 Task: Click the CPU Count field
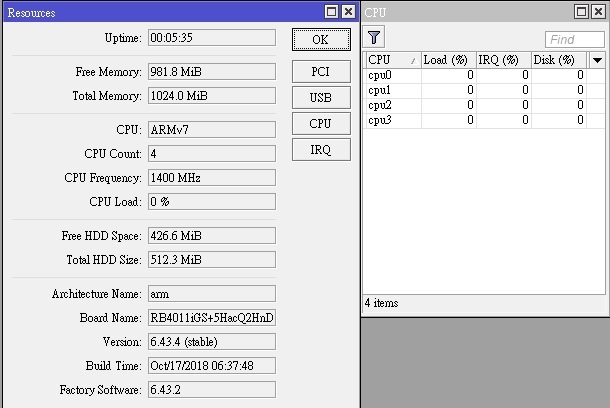[x=212, y=154]
